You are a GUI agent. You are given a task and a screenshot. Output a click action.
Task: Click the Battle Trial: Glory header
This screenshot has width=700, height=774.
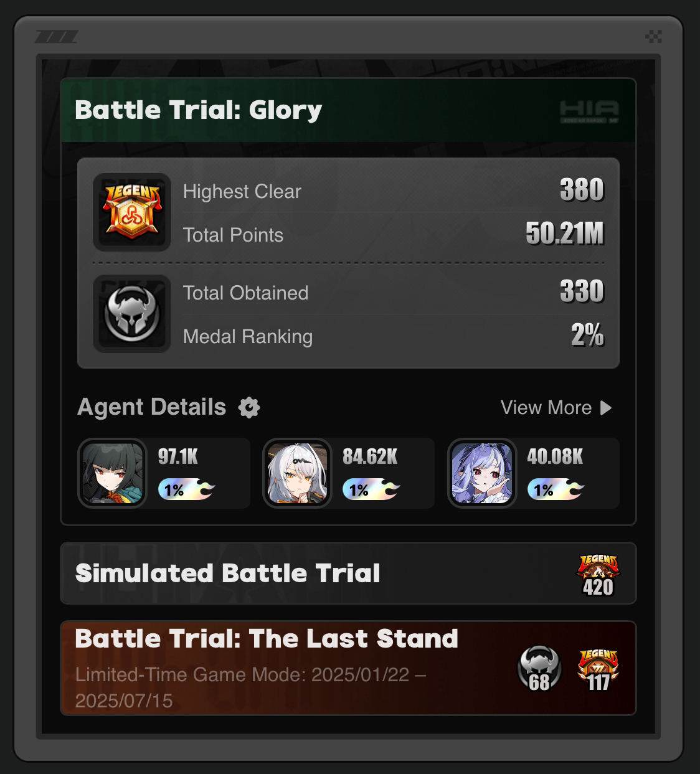click(x=348, y=110)
